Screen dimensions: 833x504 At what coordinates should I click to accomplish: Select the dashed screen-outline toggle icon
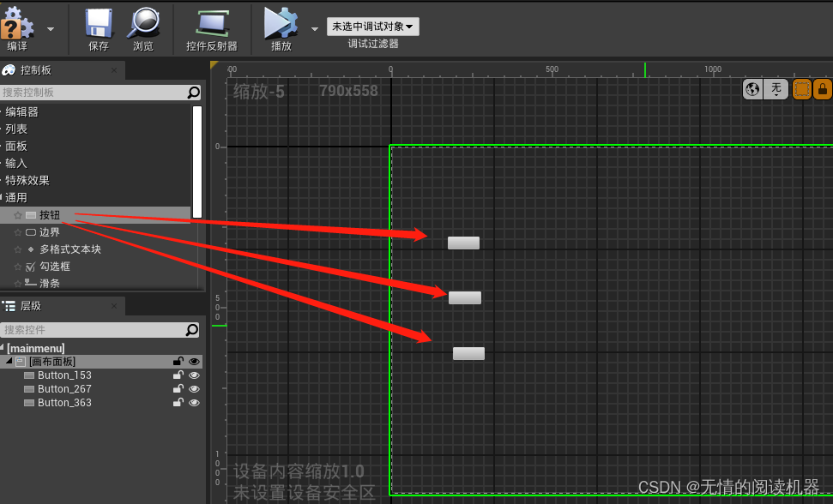802,88
